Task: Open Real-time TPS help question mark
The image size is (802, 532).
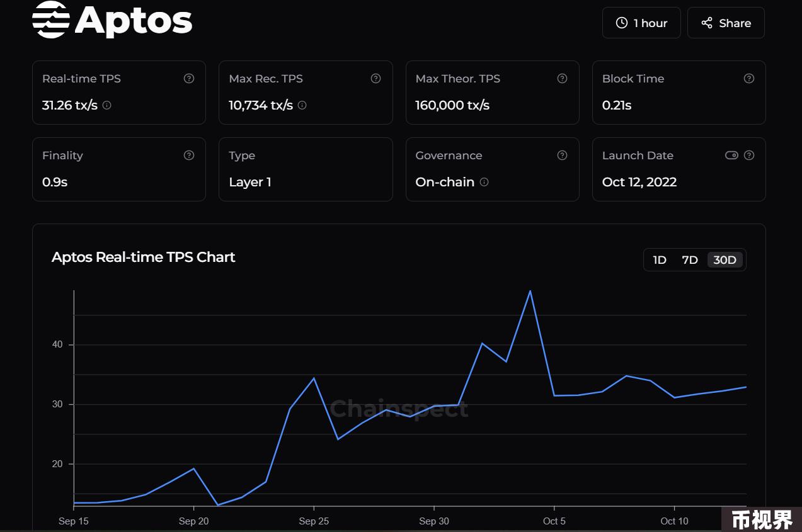Action: (x=189, y=79)
